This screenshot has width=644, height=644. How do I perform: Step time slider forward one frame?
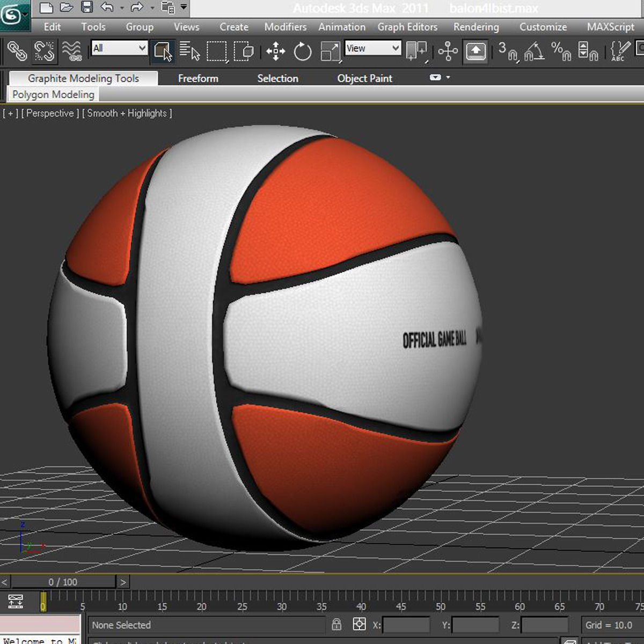pyautogui.click(x=123, y=582)
